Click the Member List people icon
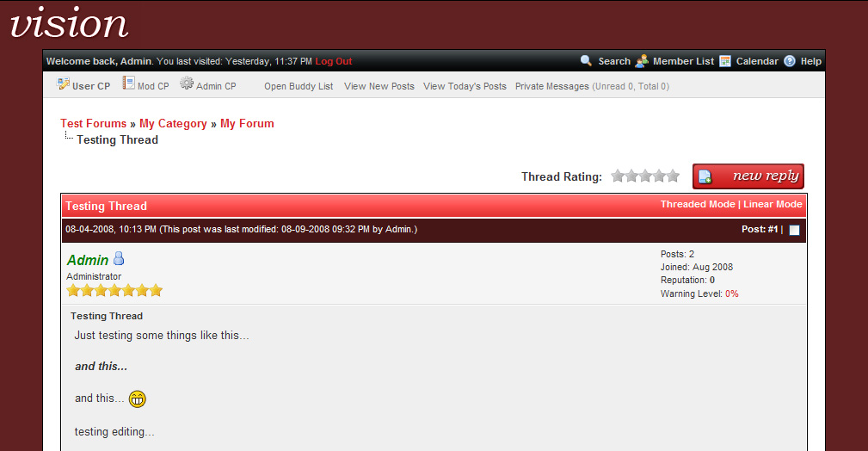This screenshot has height=451, width=868. click(x=642, y=61)
